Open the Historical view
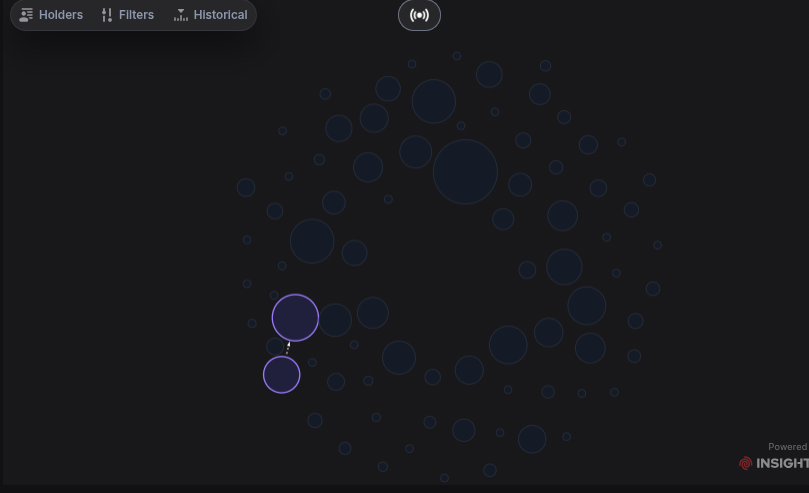 tap(210, 15)
